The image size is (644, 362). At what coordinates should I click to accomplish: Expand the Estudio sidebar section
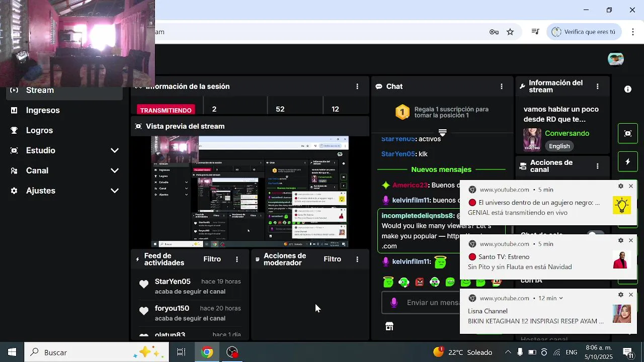[x=115, y=150]
